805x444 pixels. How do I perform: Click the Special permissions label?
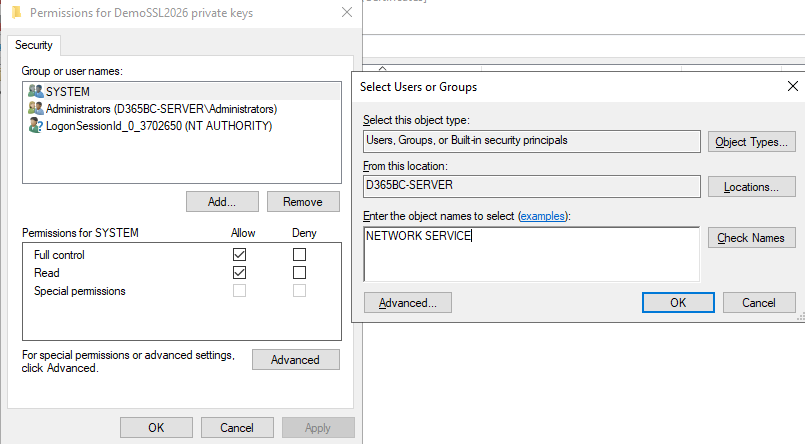click(80, 291)
